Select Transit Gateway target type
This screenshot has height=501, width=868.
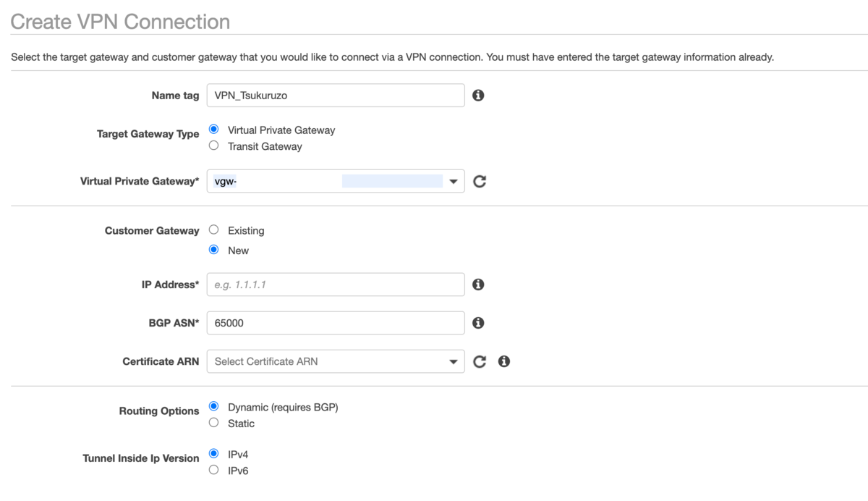pos(213,146)
